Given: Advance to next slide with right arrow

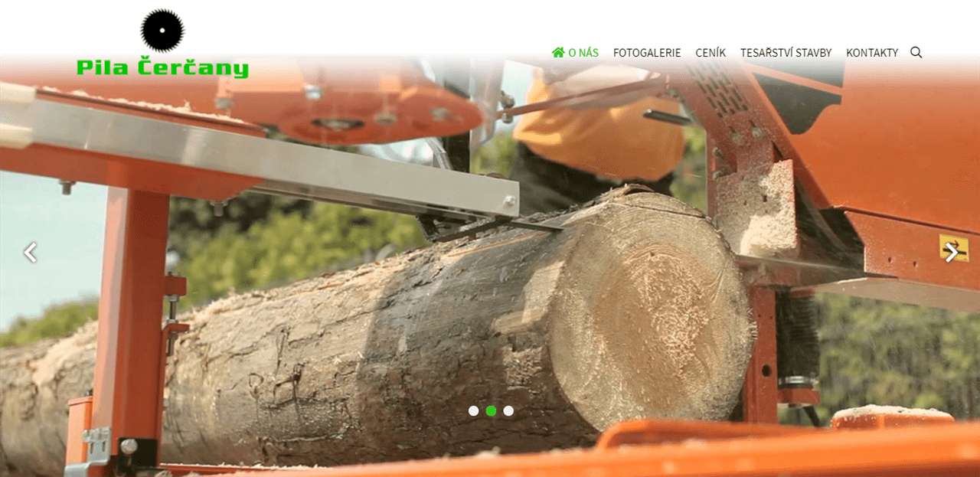Looking at the screenshot, I should [x=951, y=253].
